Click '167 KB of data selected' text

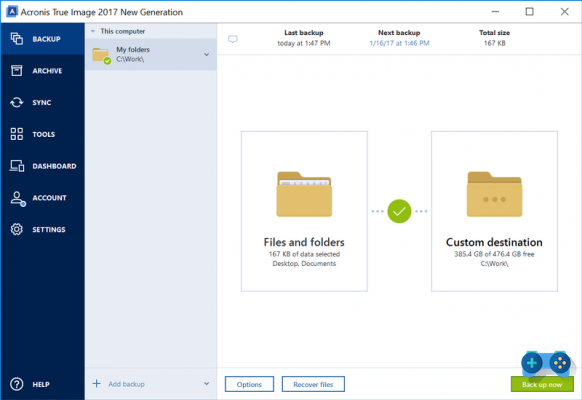304,254
